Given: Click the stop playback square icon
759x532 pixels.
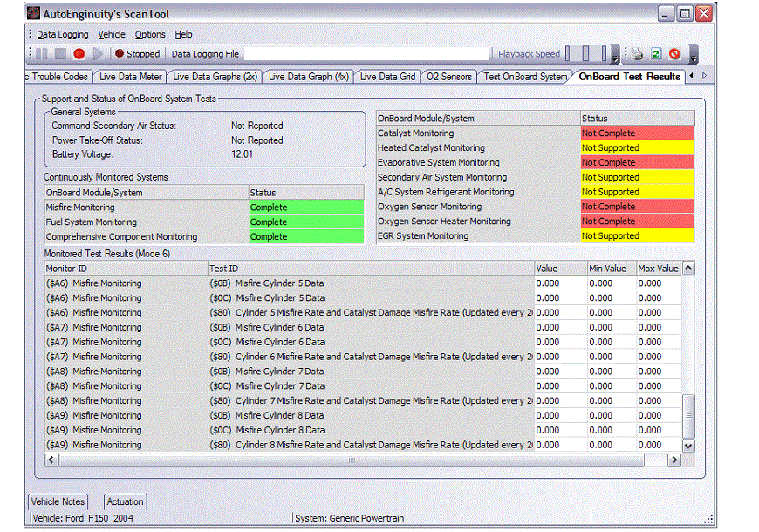Looking at the screenshot, I should (61, 54).
